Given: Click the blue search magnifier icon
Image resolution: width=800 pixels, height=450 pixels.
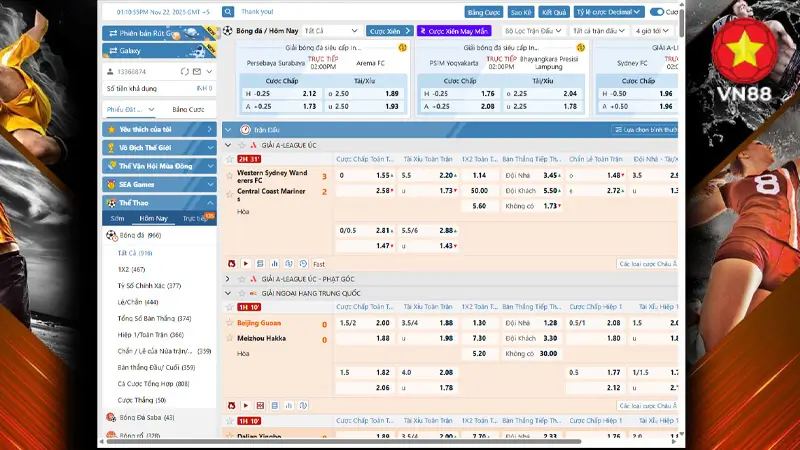Looking at the screenshot, I should pyautogui.click(x=228, y=12).
